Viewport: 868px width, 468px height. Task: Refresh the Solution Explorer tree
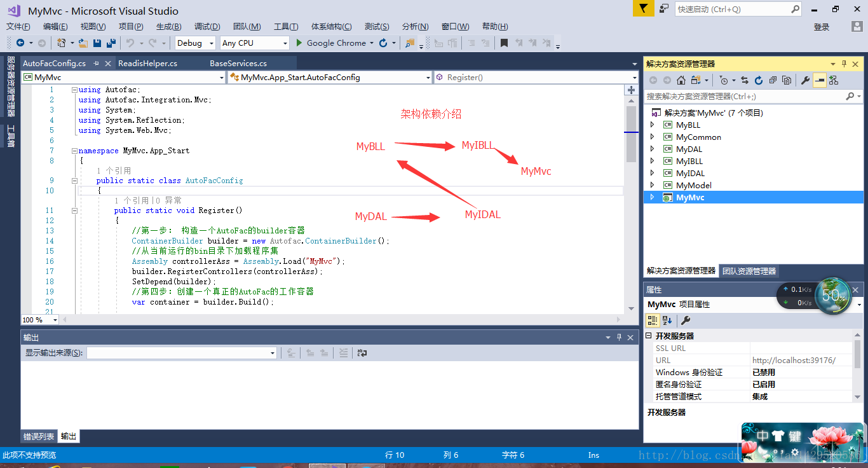pos(759,80)
